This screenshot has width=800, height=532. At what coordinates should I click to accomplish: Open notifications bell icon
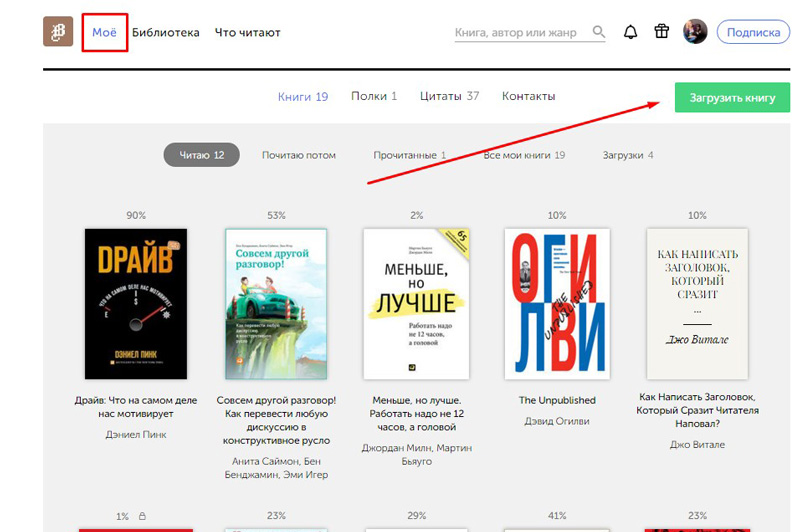pos(631,32)
